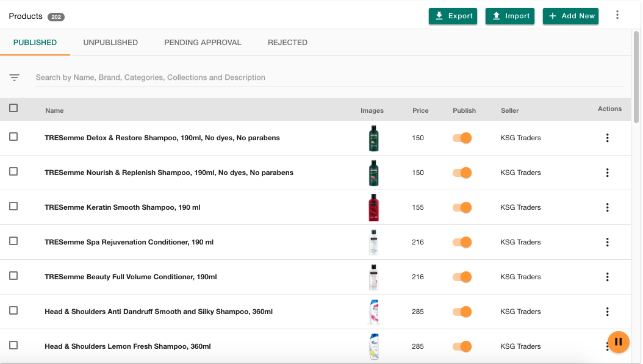Screen dimensions: 643x364
Task: Open actions menu for TRESemme Nourish & Replenish Shampoo
Action: [x=608, y=173]
